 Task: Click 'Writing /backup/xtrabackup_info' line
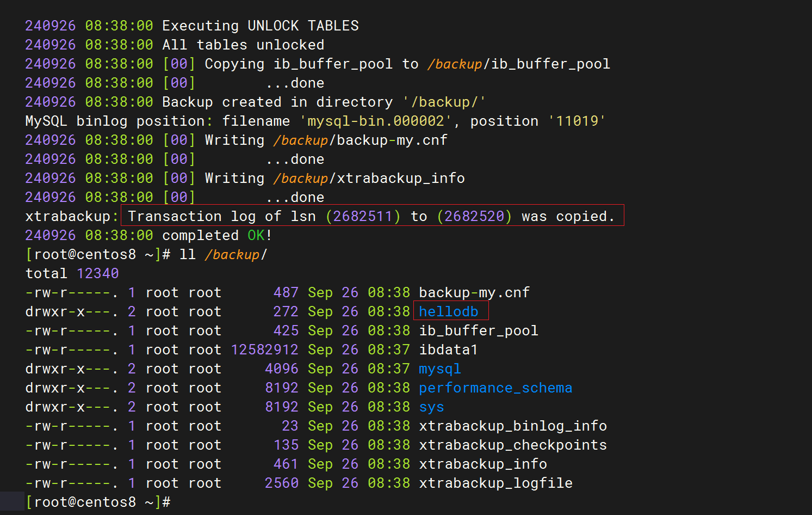[x=335, y=179]
